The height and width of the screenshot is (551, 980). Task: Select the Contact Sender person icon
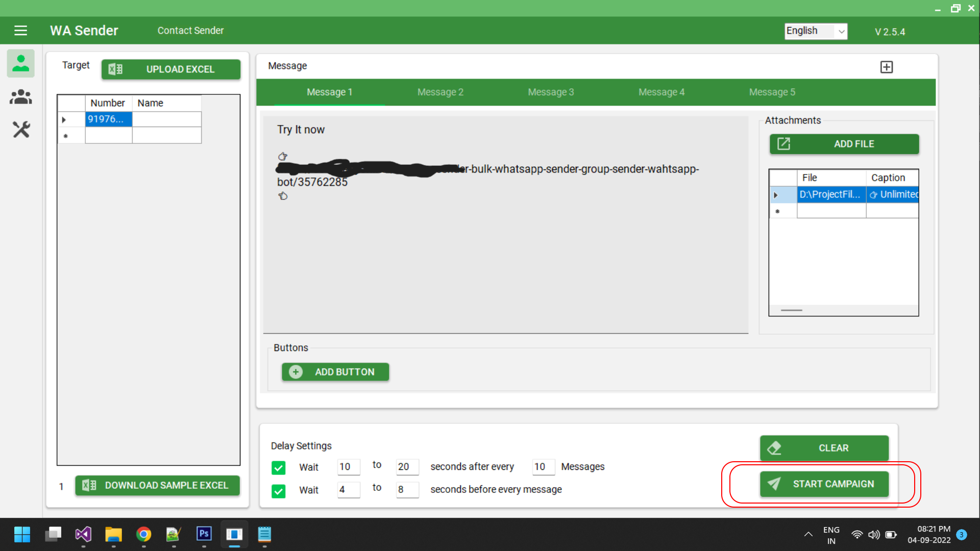pyautogui.click(x=21, y=63)
